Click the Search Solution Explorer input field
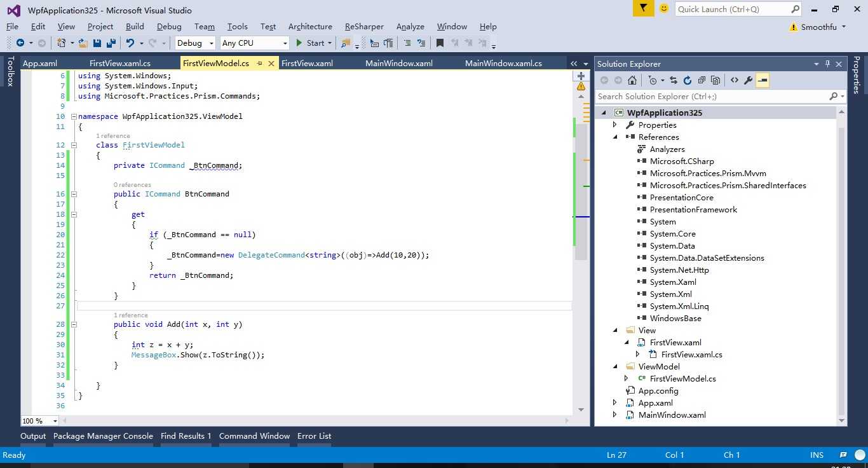The height and width of the screenshot is (468, 868). click(x=712, y=97)
